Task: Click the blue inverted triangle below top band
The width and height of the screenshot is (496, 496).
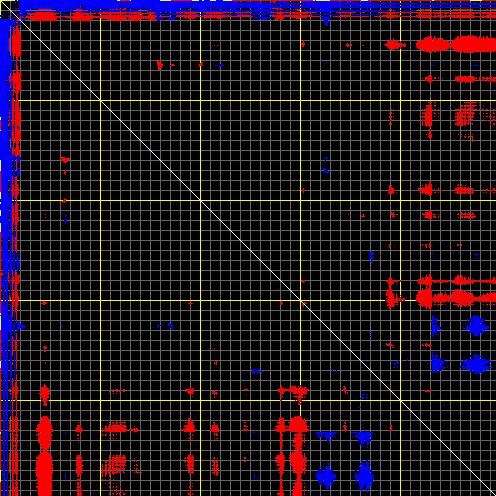Action: point(326,22)
